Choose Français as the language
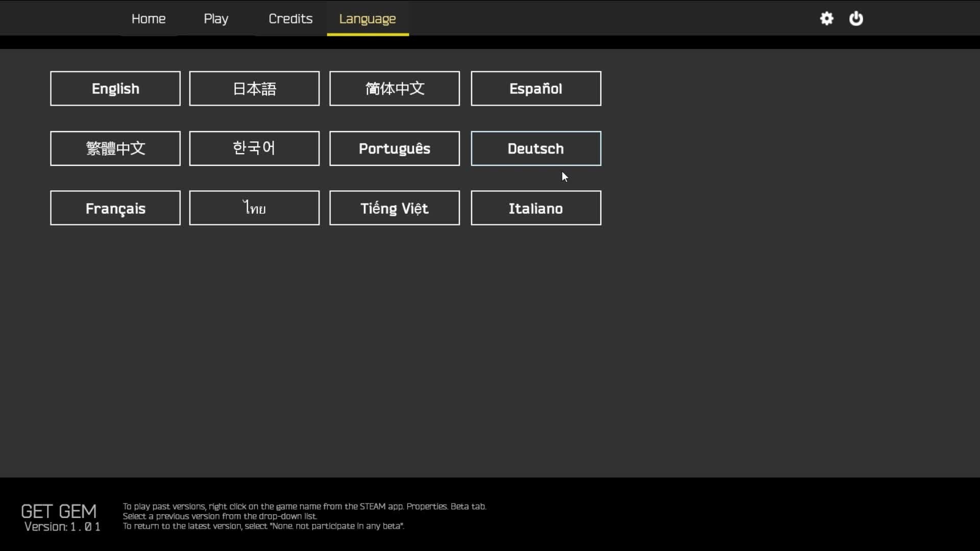Image resolution: width=980 pixels, height=551 pixels. (115, 208)
